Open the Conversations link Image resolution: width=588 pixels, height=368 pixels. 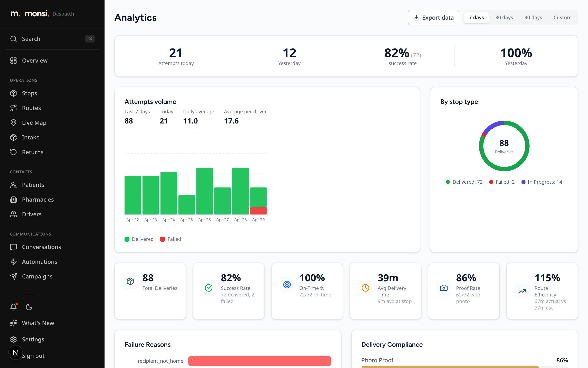click(52, 247)
